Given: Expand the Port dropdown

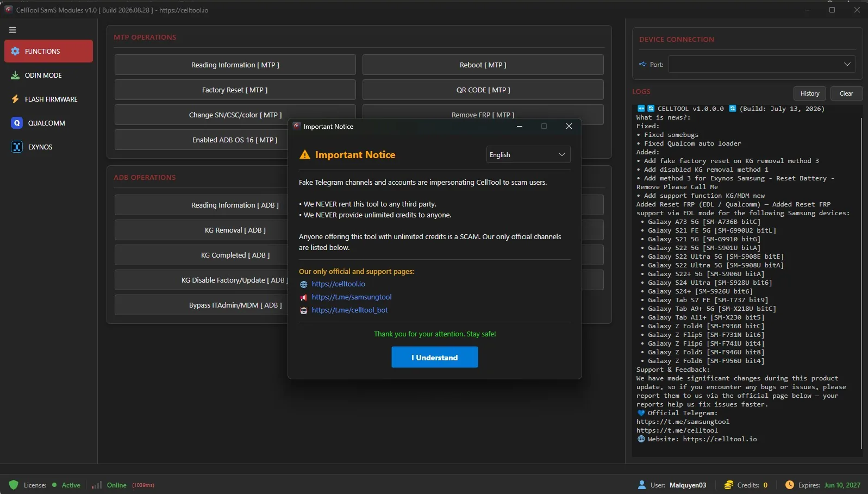Looking at the screenshot, I should coord(762,64).
